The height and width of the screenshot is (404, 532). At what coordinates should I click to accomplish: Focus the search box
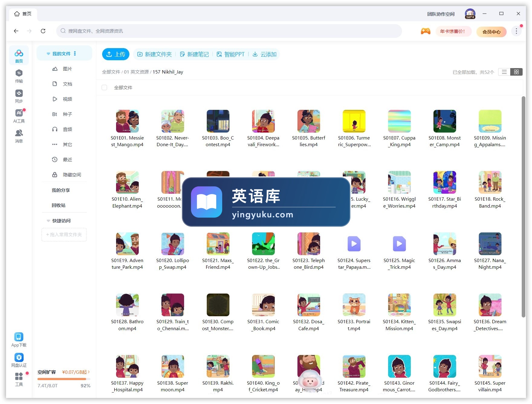229,31
